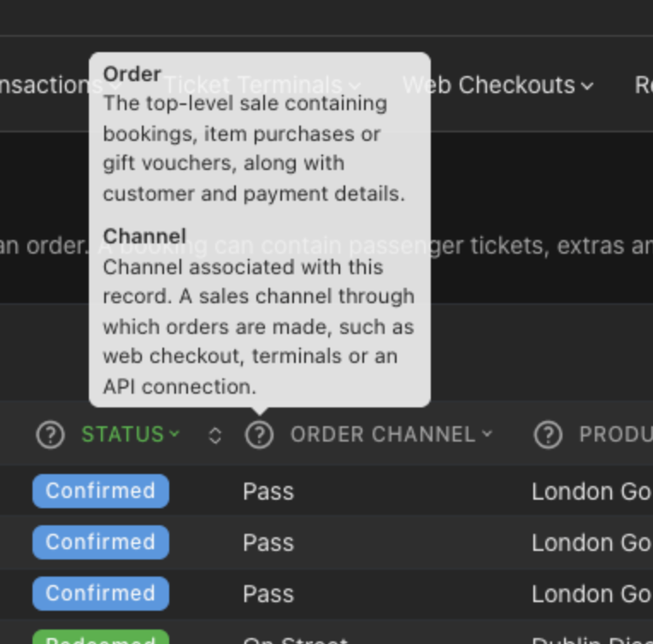The image size is (653, 644).
Task: Click second Confirmed status badge
Action: (101, 542)
